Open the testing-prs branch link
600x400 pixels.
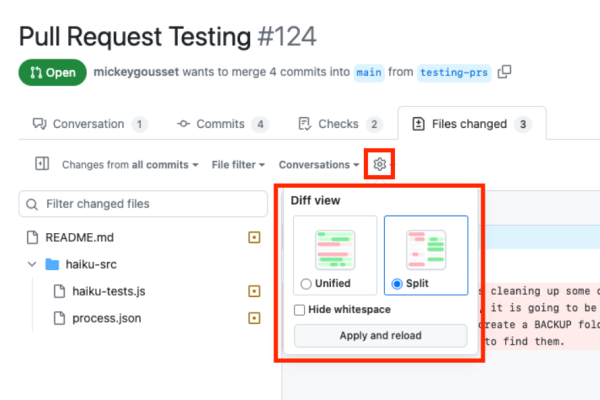pos(454,72)
